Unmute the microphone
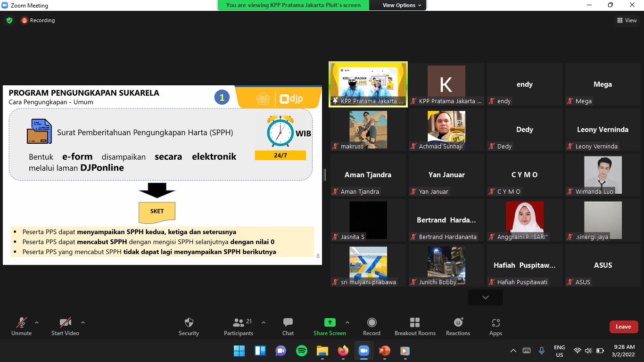 tap(21, 327)
